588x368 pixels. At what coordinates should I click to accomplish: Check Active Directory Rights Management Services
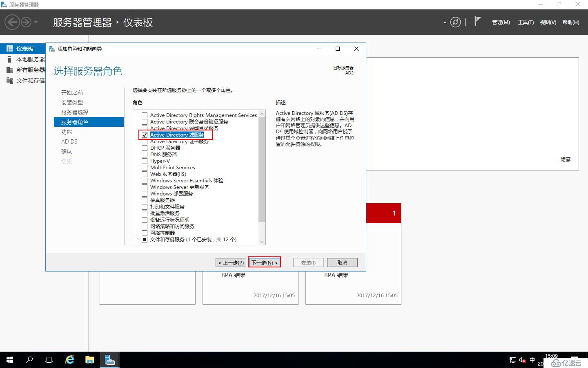145,115
